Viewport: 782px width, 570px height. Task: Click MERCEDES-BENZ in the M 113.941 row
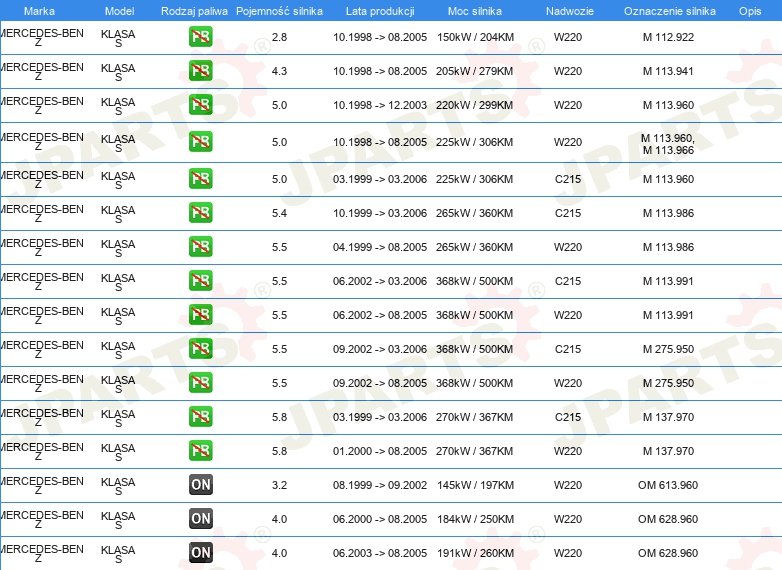41,71
